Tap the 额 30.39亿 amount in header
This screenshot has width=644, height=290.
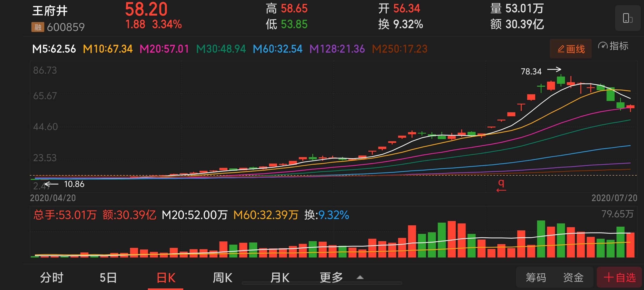517,24
